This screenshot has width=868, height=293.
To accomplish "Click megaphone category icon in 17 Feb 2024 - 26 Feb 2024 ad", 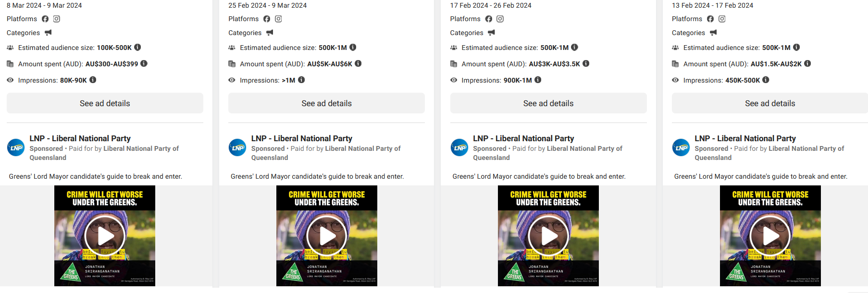I will point(491,33).
